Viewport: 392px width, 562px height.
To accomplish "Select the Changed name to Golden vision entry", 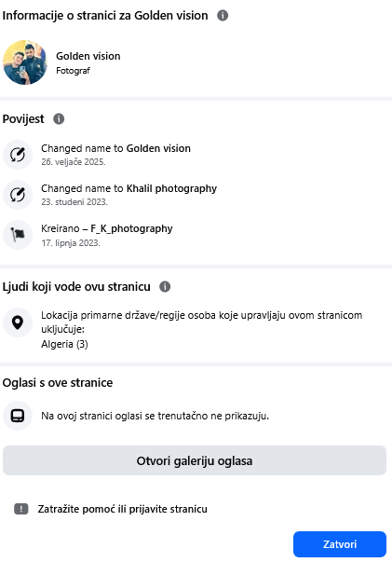I will [115, 155].
